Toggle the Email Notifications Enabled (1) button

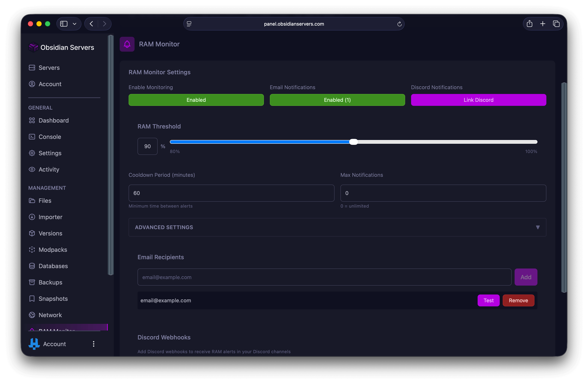337,100
